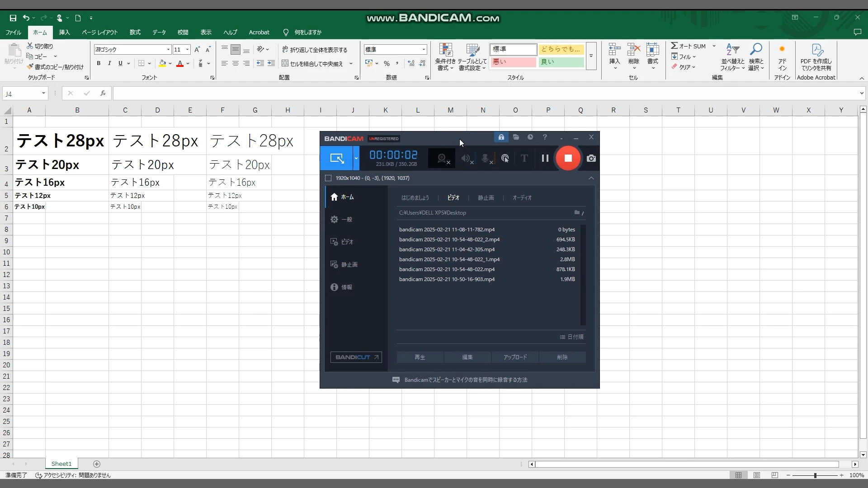Click the Bandicam screenshot camera icon
The width and height of the screenshot is (868, 488).
pos(591,158)
